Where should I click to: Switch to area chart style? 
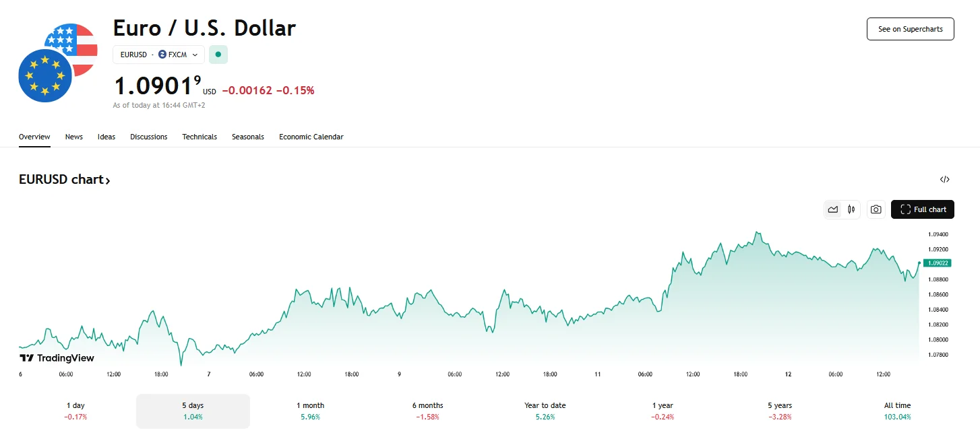[833, 209]
